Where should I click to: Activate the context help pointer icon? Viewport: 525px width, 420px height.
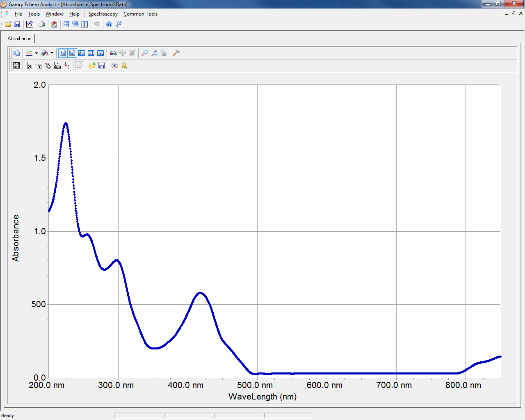[x=118, y=24]
